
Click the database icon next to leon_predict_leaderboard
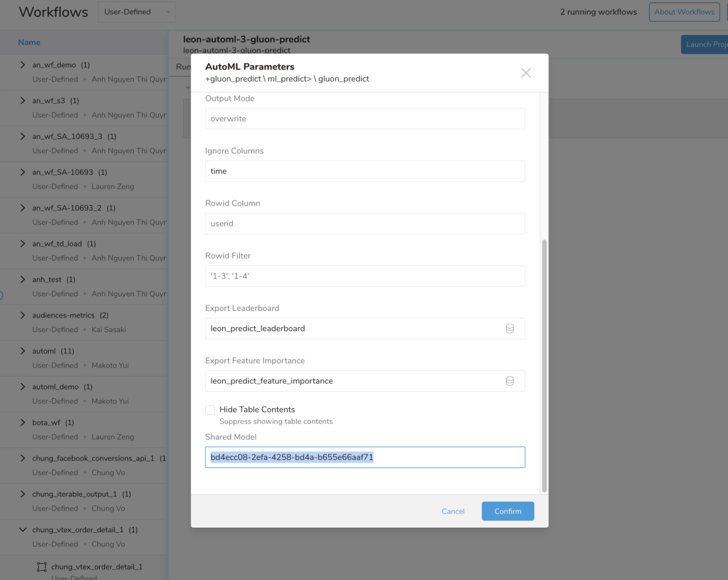tap(509, 328)
